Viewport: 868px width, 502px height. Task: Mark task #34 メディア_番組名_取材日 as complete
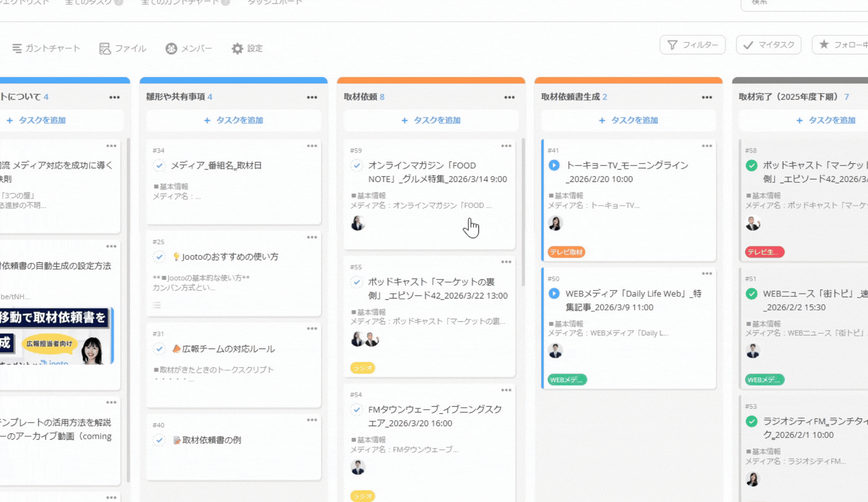click(159, 166)
